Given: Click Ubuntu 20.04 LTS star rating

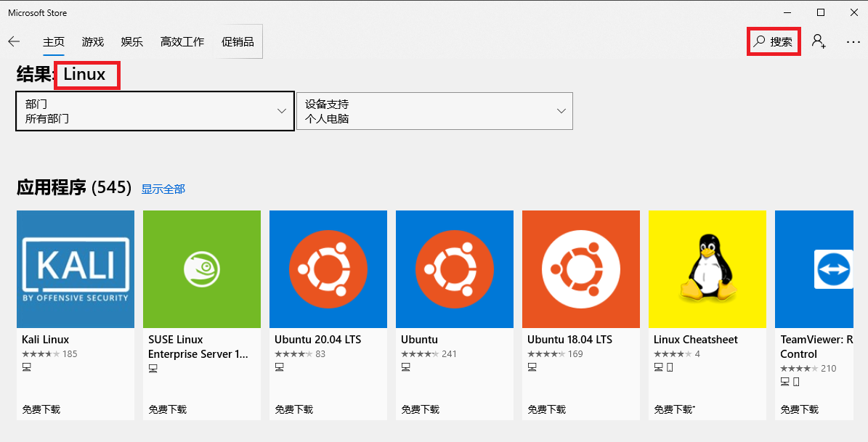Looking at the screenshot, I should coord(293,354).
